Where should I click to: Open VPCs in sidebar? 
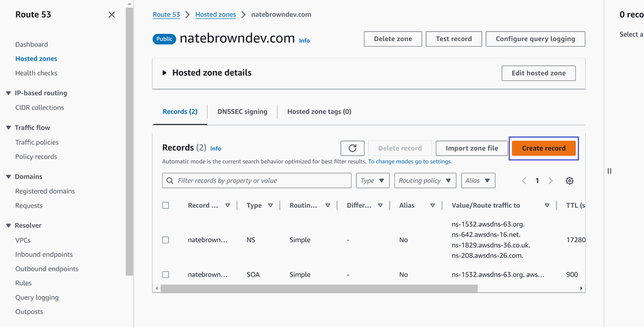coord(23,240)
